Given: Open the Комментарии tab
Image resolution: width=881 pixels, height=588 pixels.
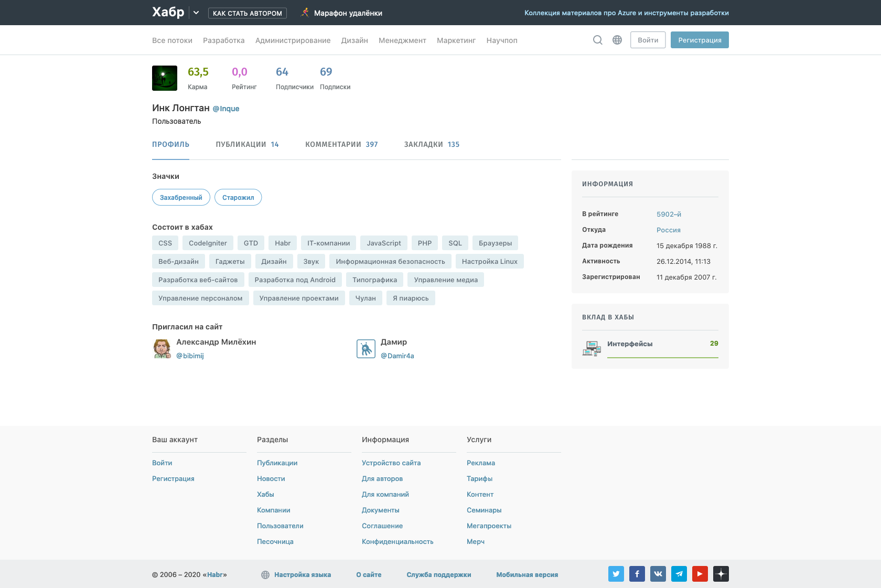Looking at the screenshot, I should point(341,144).
